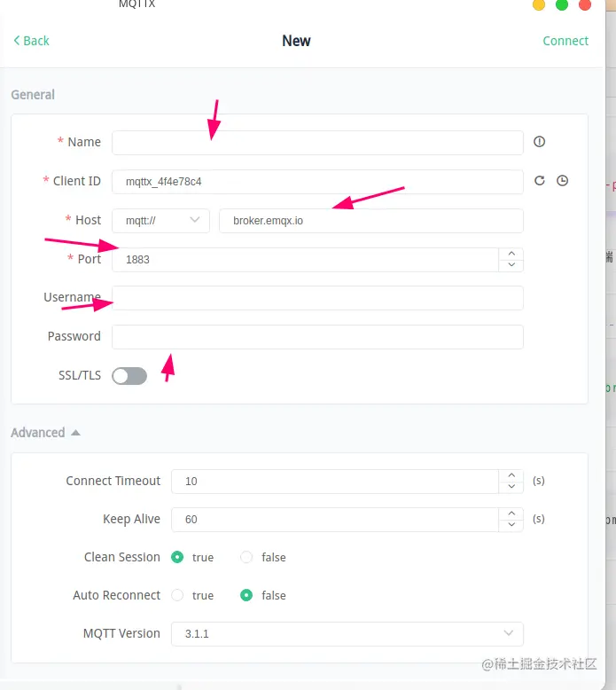The width and height of the screenshot is (616, 690).
Task: Decrease the Port number with down arrow
Action: (x=511, y=265)
